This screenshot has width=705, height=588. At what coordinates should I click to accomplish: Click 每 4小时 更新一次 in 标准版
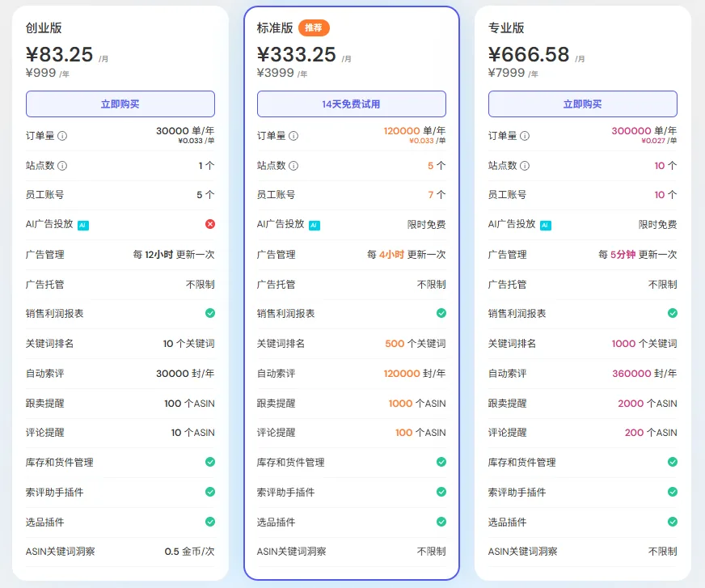click(x=407, y=255)
